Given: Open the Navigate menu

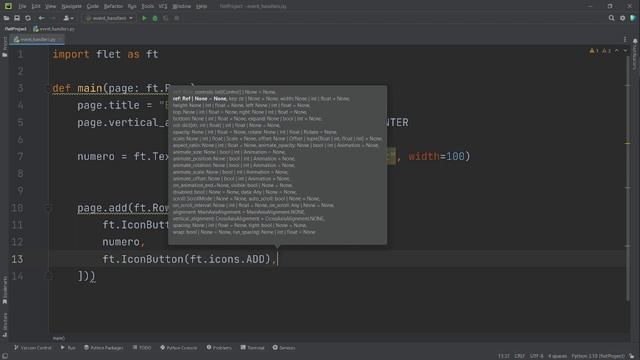Looking at the screenshot, I should [71, 6].
